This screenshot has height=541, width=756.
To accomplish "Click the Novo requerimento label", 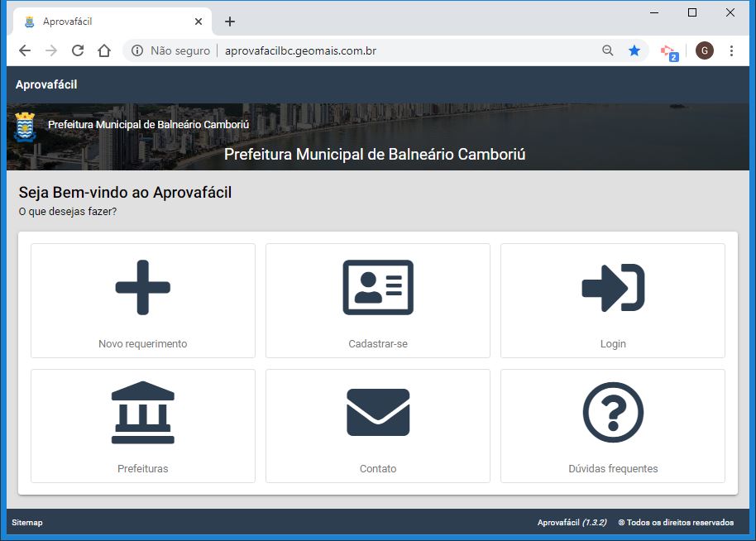I will coord(143,344).
